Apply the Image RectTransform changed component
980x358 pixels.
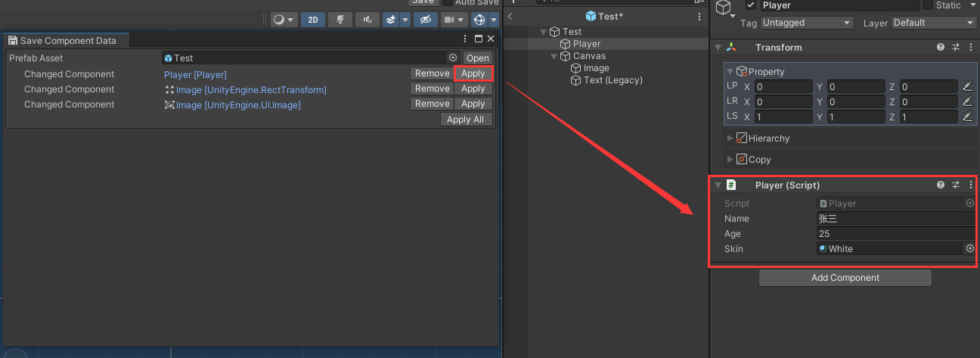pyautogui.click(x=473, y=89)
